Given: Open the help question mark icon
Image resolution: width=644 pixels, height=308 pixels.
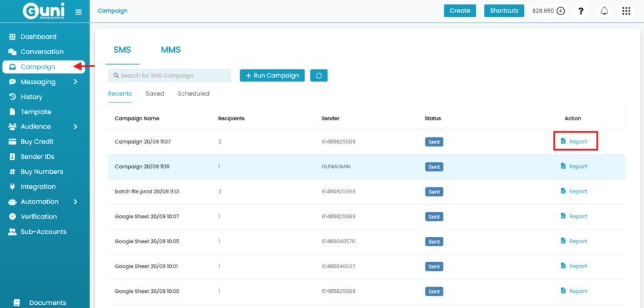Looking at the screenshot, I should pyautogui.click(x=580, y=11).
